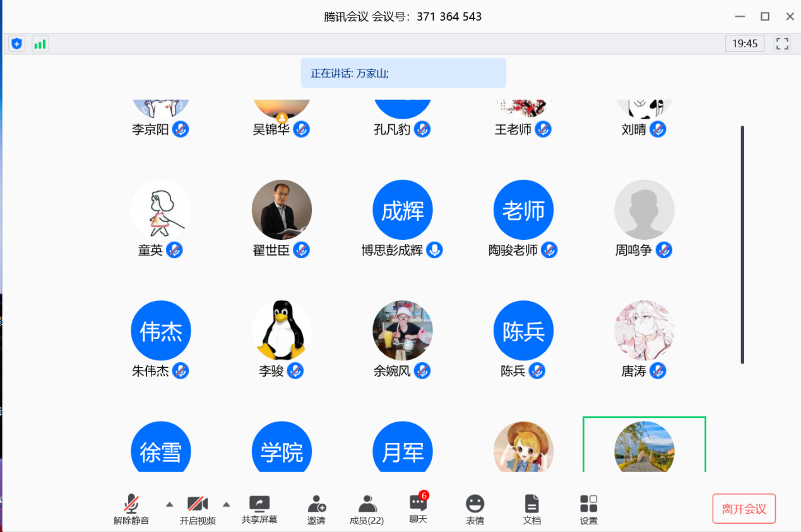Click the 离开会议 leave meeting button
The image size is (801, 532).
tap(744, 508)
